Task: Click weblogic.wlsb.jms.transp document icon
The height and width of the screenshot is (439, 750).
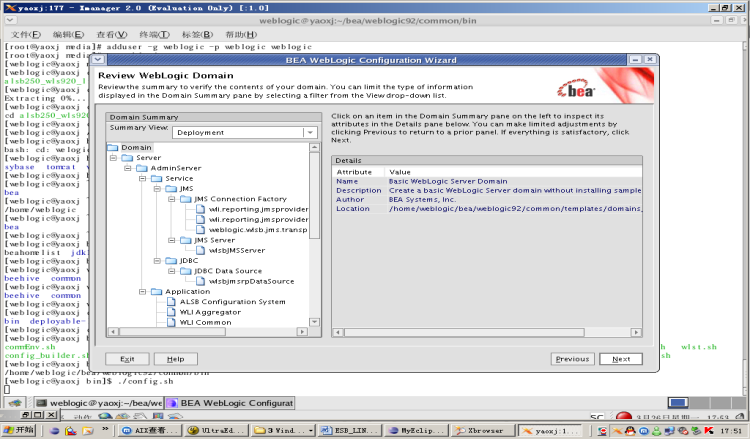Action: coord(201,230)
